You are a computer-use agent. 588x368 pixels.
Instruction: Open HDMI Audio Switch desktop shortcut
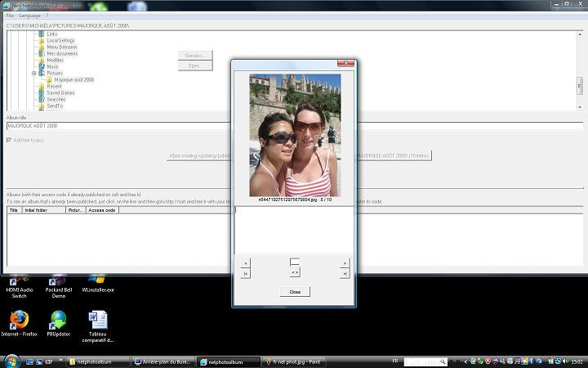(x=19, y=287)
